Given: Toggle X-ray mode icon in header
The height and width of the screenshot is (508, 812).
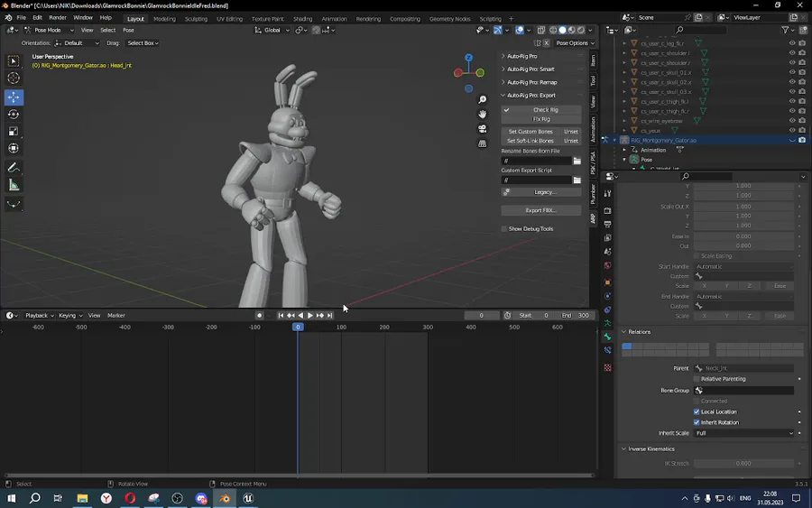Looking at the screenshot, I should (541, 30).
